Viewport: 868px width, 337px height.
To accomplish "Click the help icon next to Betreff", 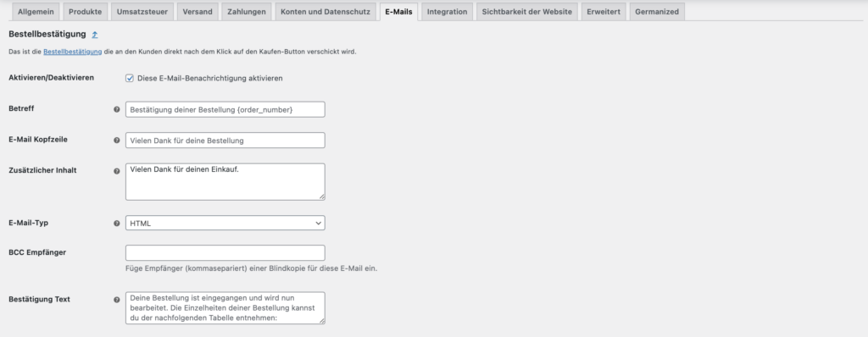I will point(117,109).
